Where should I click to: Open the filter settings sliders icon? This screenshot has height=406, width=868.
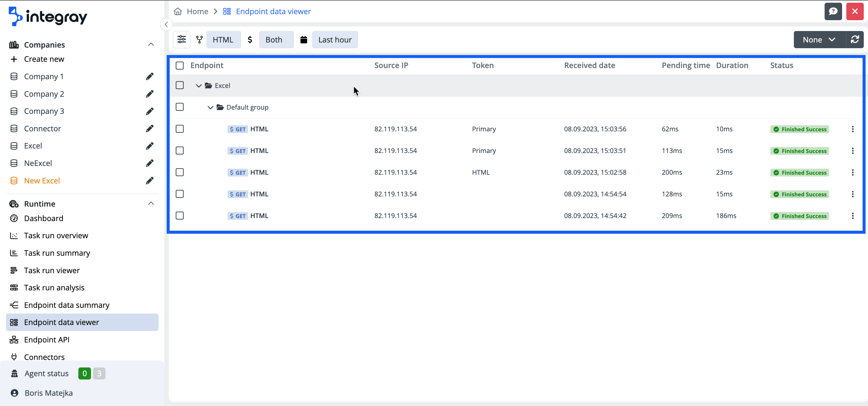click(x=181, y=39)
